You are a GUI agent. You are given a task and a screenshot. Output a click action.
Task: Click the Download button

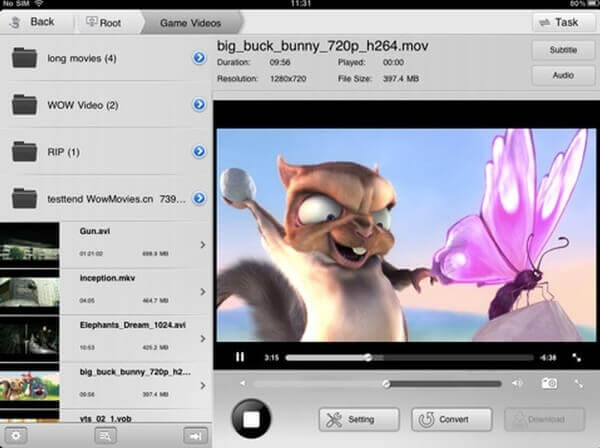click(545, 419)
